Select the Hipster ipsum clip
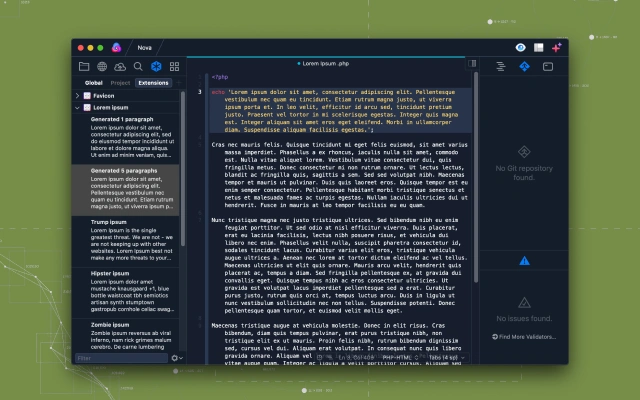This screenshot has height=400, width=640. click(x=126, y=293)
